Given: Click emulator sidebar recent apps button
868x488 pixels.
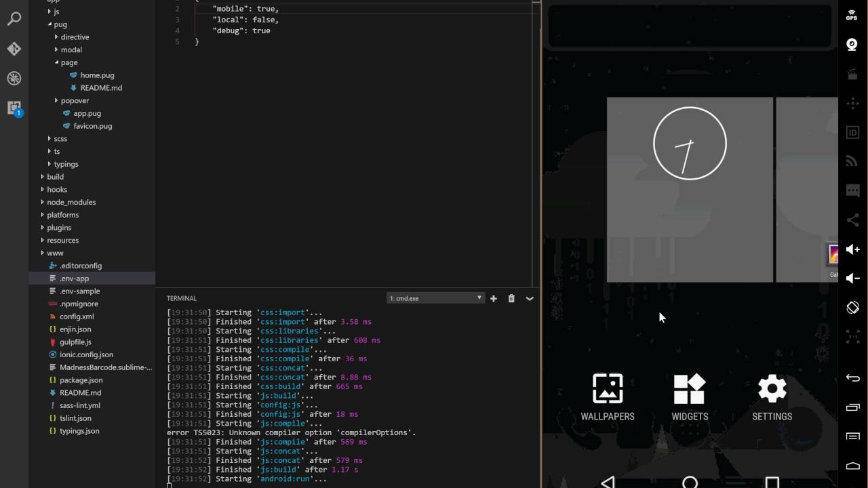Looking at the screenshot, I should point(853,407).
